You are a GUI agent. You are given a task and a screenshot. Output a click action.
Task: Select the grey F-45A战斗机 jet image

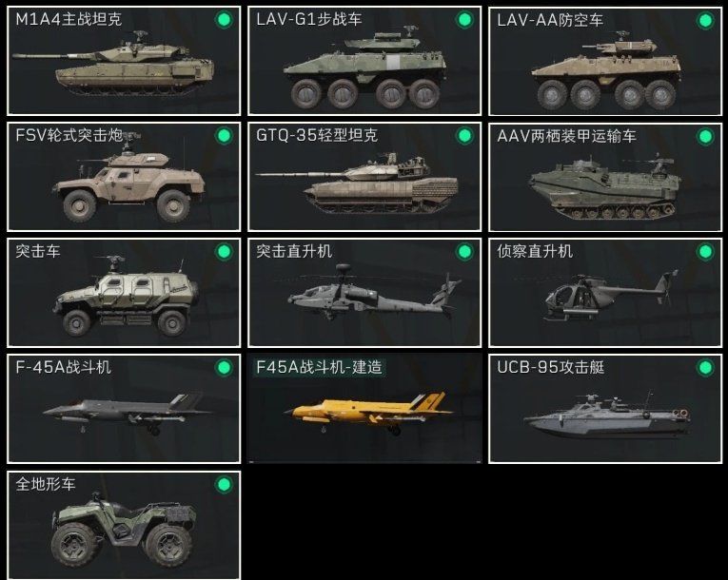pos(127,413)
